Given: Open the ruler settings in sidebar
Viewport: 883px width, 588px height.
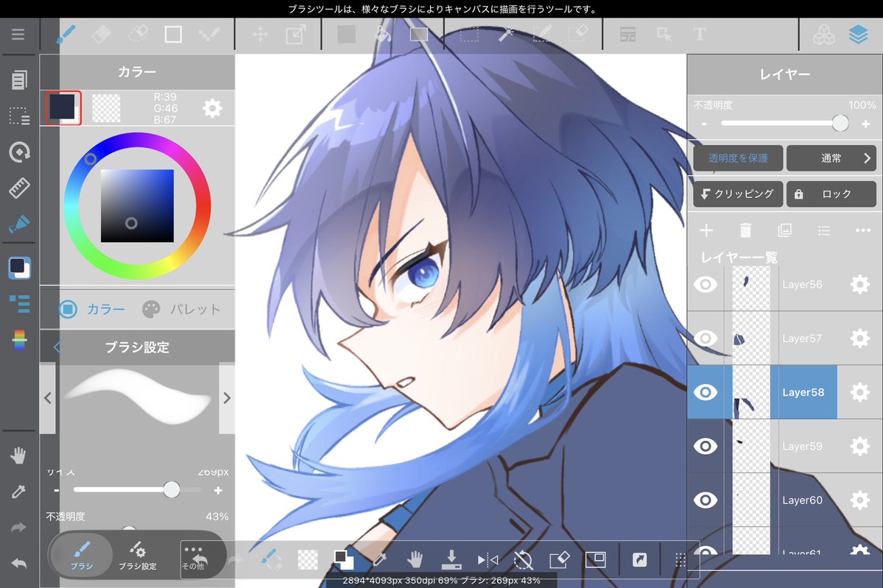Looking at the screenshot, I should coord(19,188).
